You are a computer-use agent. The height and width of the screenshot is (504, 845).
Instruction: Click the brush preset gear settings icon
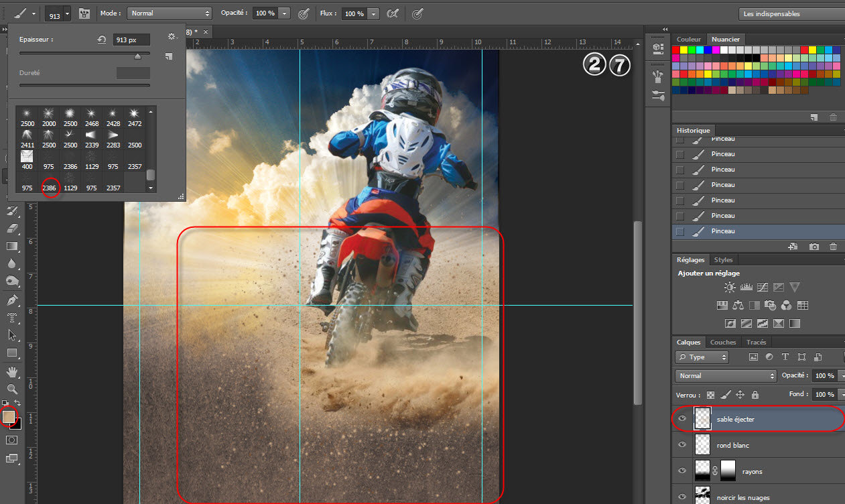(x=172, y=37)
